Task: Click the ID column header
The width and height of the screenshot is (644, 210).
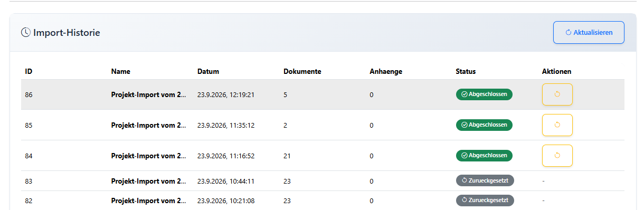Action: pos(29,71)
